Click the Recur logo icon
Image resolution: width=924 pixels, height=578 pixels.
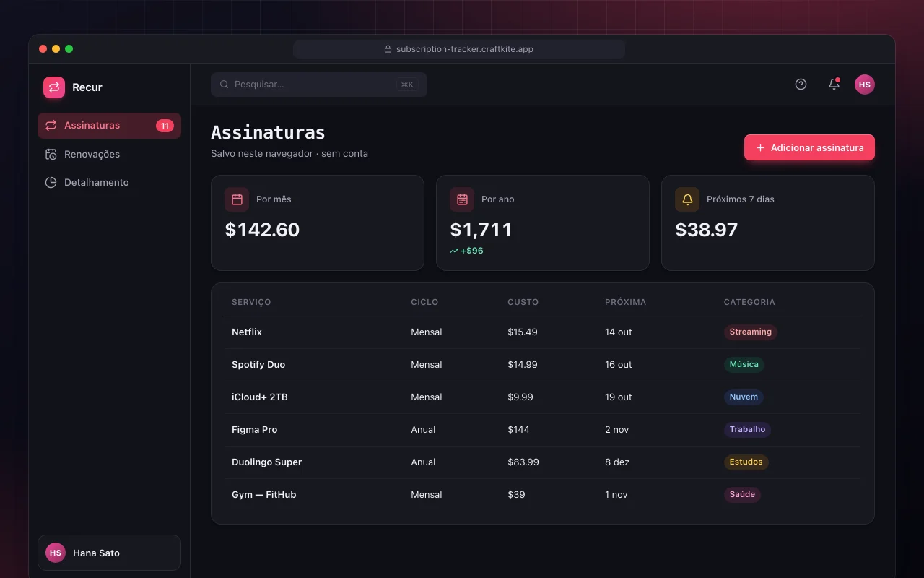pyautogui.click(x=54, y=87)
